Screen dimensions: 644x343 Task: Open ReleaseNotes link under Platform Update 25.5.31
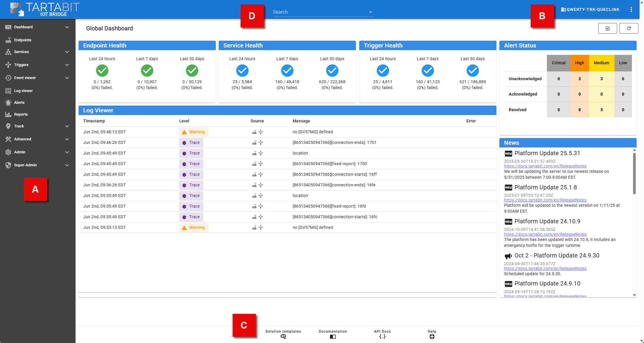pos(545,166)
